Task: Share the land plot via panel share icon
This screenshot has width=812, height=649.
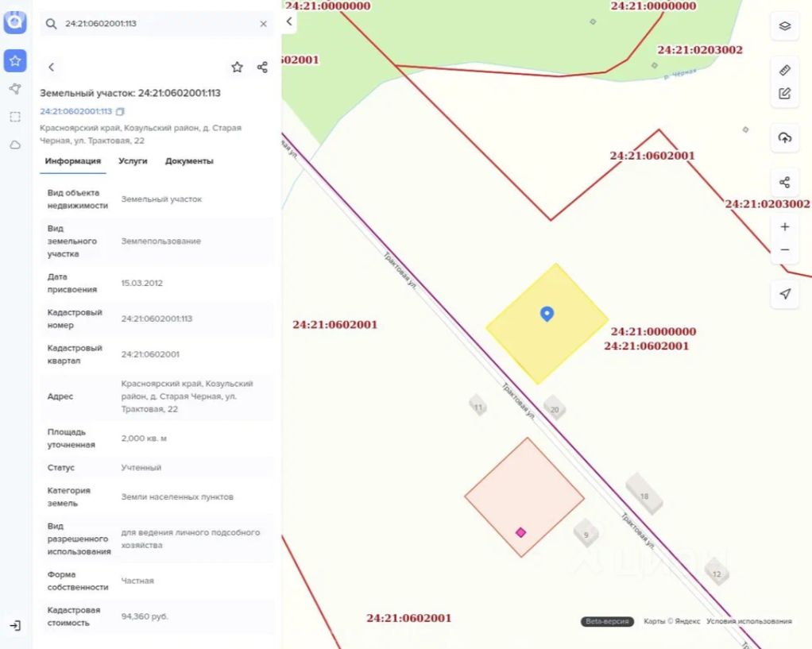Action: (x=262, y=67)
